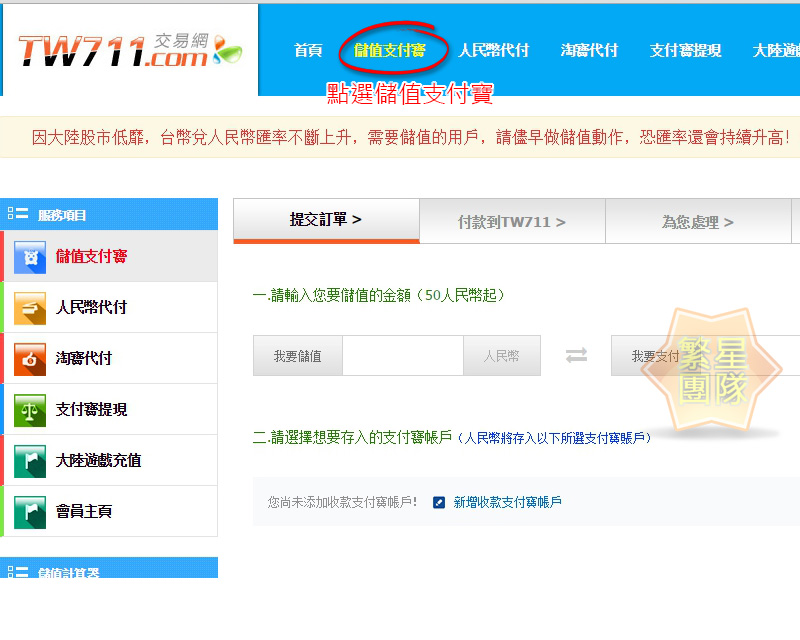Click the currency swap arrows icon
Image resolution: width=800 pixels, height=640 pixels.
pyautogui.click(x=576, y=356)
